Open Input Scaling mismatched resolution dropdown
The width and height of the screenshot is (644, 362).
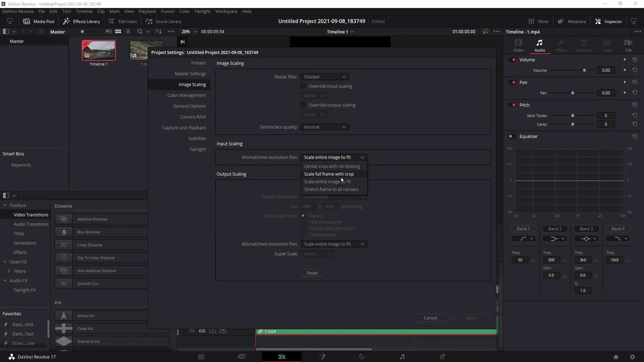pyautogui.click(x=334, y=157)
